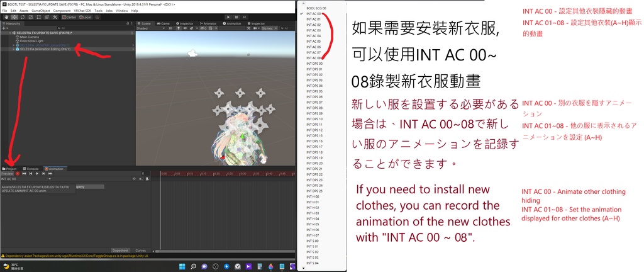Toggle scene lighting lightbulb icon
644x272 pixels.
pyautogui.click(x=179, y=28)
